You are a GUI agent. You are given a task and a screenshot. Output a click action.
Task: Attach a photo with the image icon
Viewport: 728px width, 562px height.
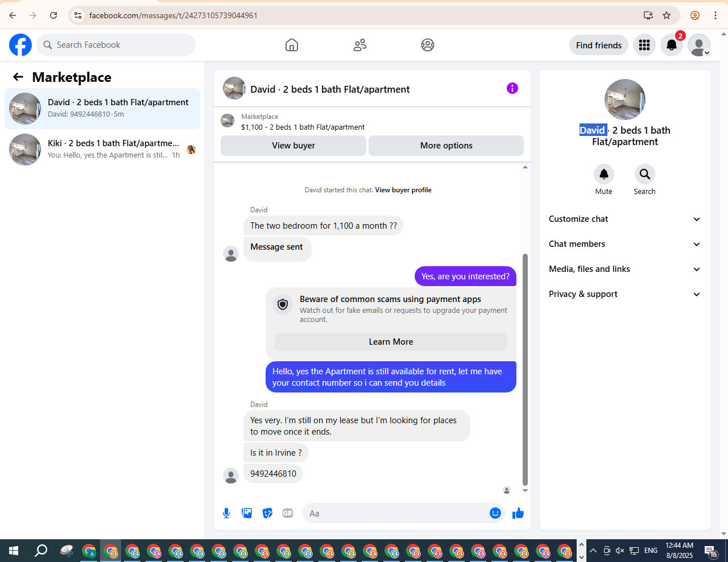pos(247,513)
